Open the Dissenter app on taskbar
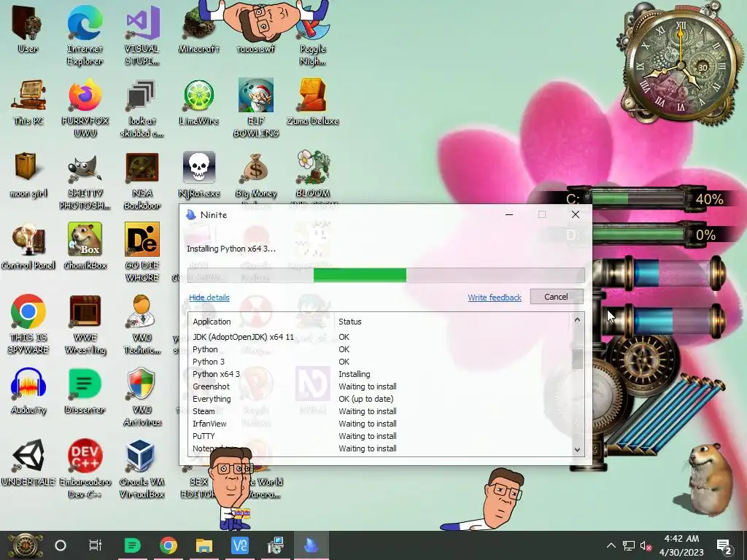747x560 pixels. point(132,545)
